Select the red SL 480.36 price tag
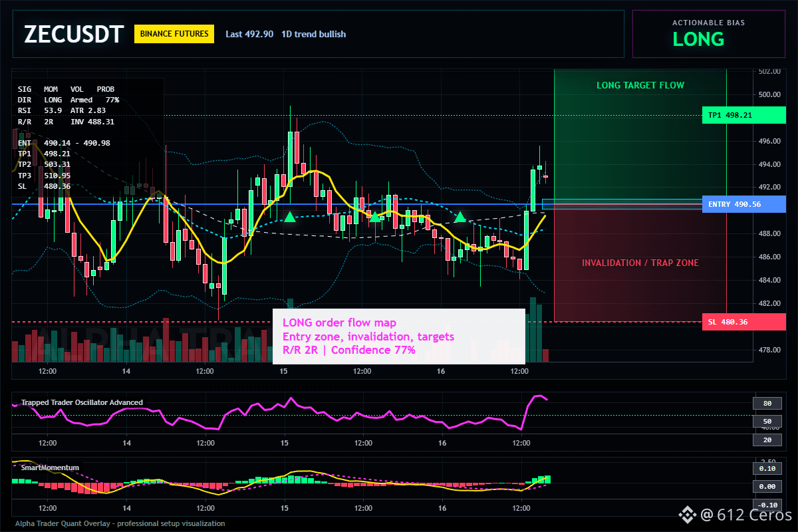 [x=743, y=322]
